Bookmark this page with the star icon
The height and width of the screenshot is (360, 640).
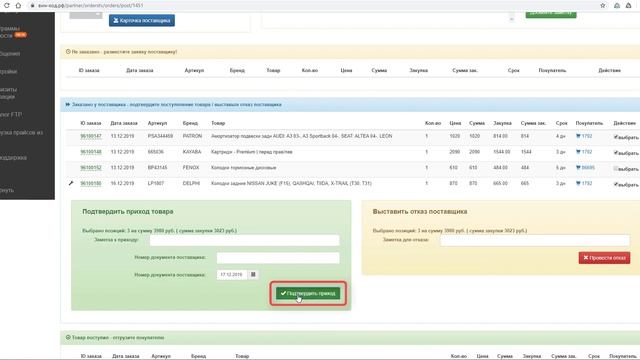click(603, 5)
